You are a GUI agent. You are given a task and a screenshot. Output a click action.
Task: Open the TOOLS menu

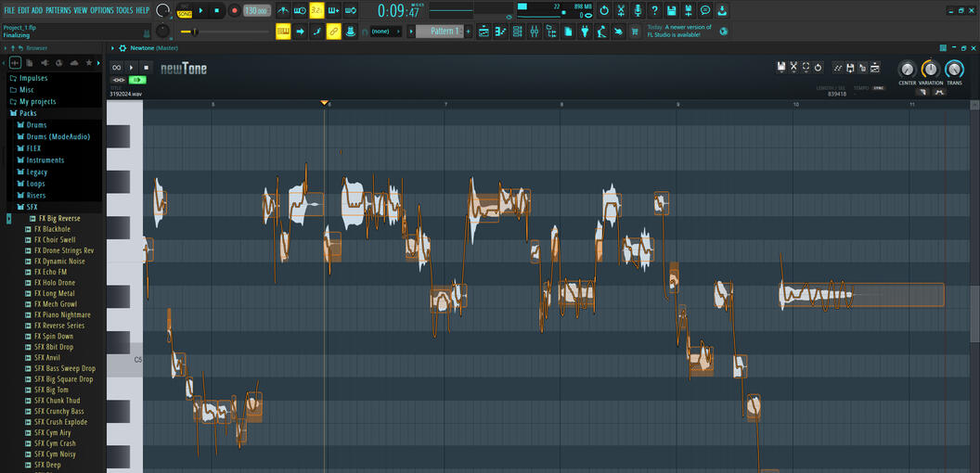124,10
